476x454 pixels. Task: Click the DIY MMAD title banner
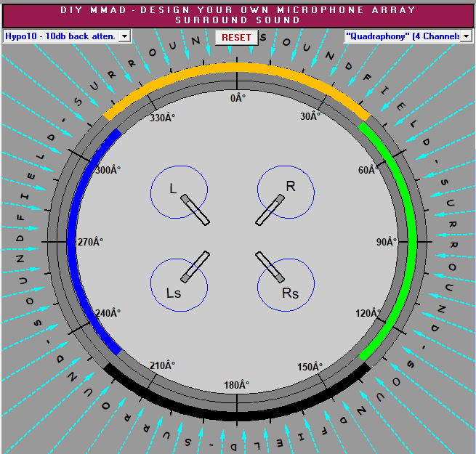[x=238, y=15]
